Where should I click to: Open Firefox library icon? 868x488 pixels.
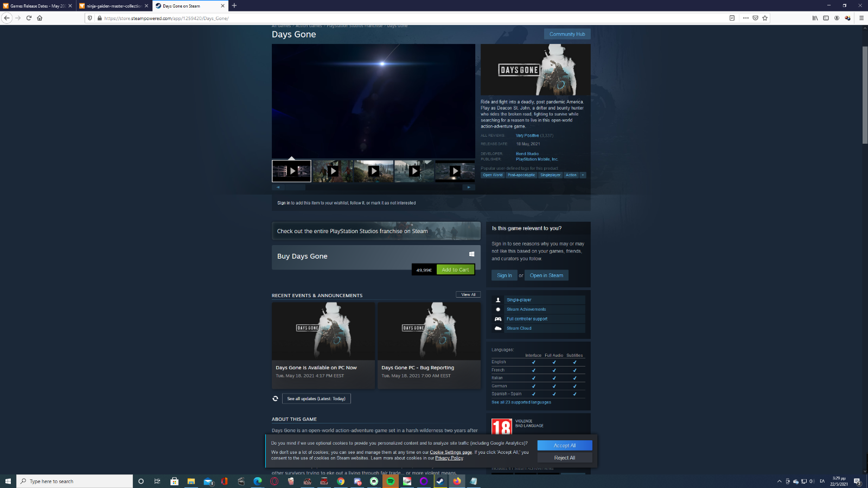point(815,18)
